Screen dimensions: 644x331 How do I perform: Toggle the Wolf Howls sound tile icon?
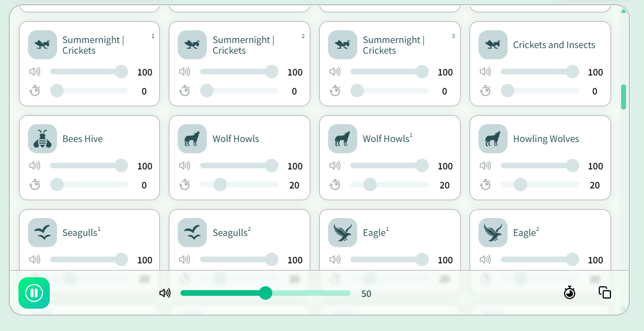click(x=192, y=139)
